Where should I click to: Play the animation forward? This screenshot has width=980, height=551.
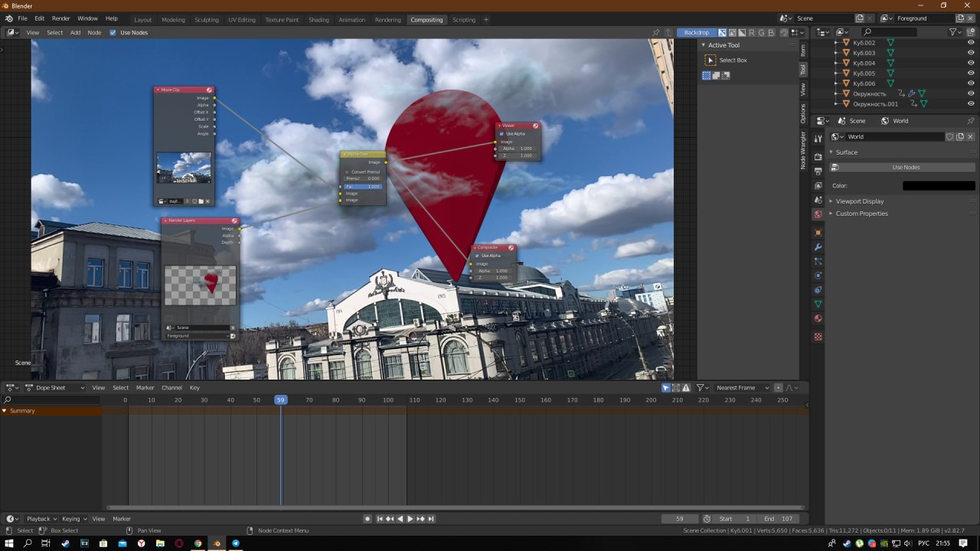410,519
